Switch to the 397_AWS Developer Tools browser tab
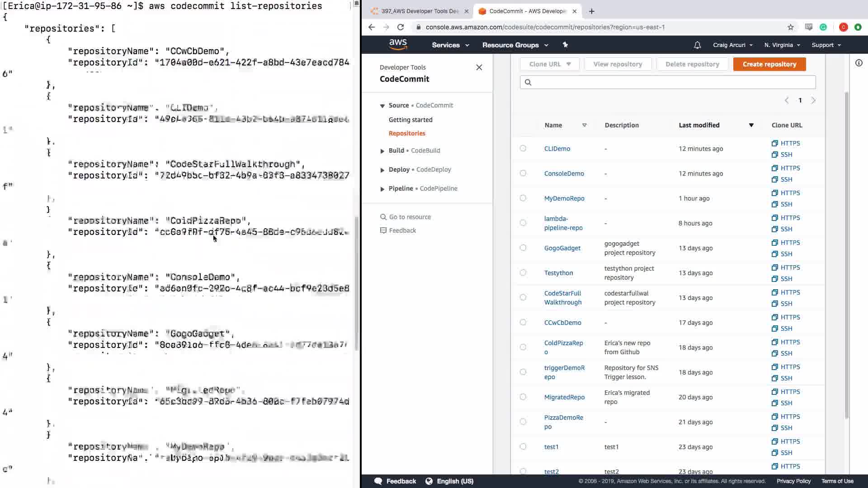Screen dimensions: 868x488 [x=419, y=11]
